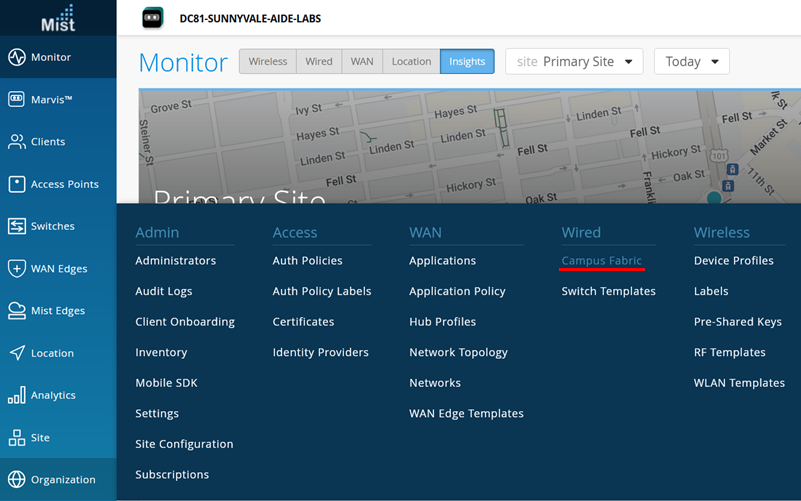Open the Organization globe icon
The image size is (801, 501).
tap(17, 479)
